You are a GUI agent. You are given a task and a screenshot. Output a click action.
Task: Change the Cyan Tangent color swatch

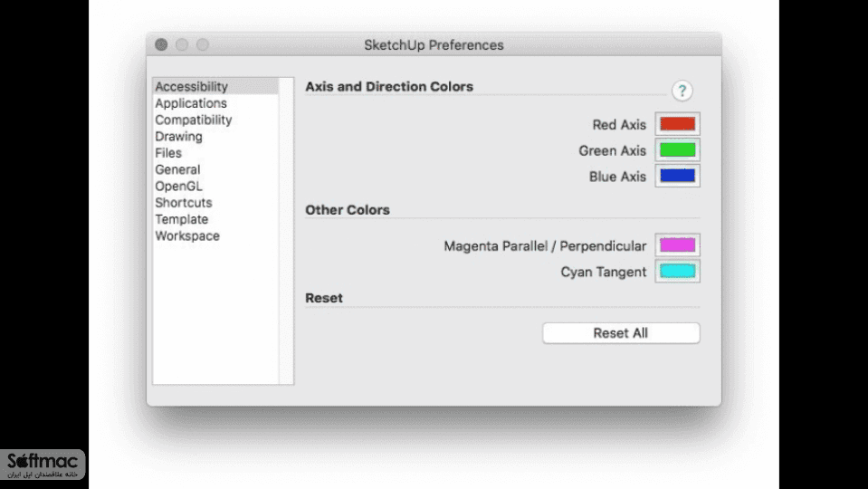pyautogui.click(x=677, y=272)
